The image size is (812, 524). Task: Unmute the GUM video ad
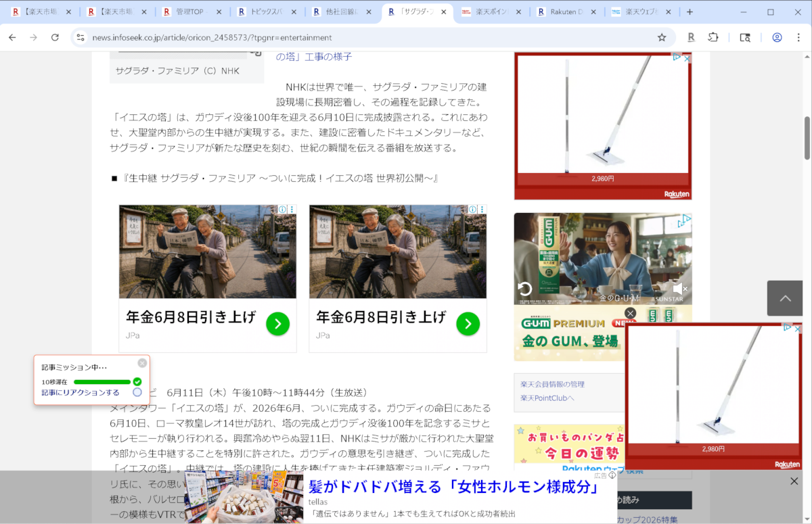(680, 289)
